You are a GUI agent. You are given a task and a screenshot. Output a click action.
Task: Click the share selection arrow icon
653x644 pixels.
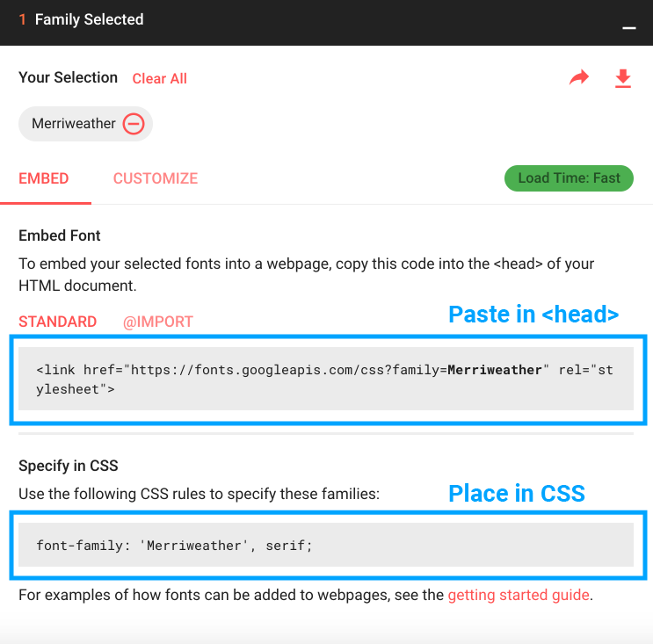pyautogui.click(x=579, y=77)
